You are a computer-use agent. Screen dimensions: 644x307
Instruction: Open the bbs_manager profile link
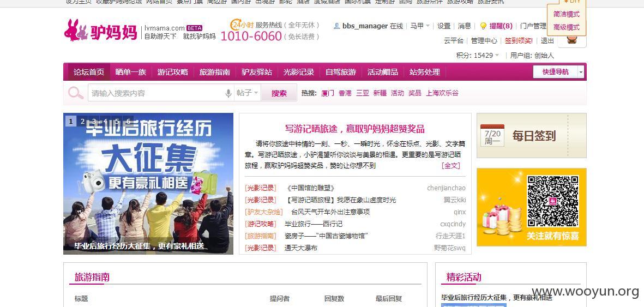coord(365,26)
